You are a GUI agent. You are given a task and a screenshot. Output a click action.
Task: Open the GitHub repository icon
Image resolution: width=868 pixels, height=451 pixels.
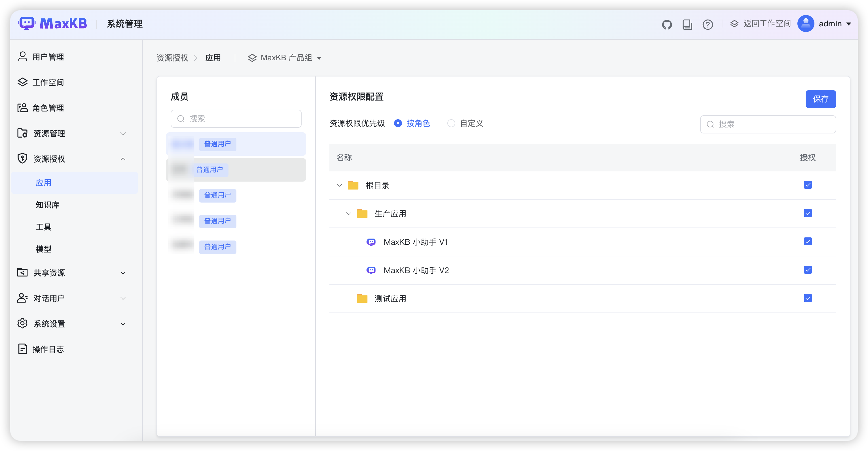(x=667, y=24)
